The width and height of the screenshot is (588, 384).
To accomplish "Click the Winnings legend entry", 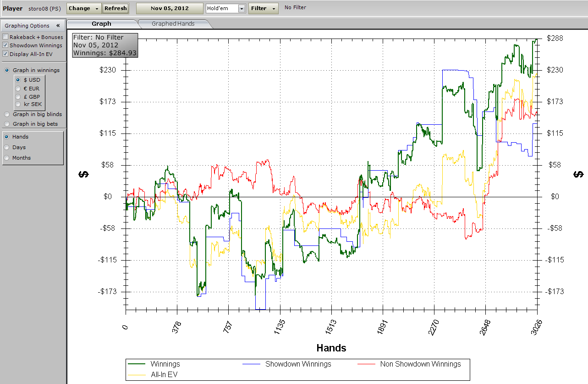I will tap(165, 364).
